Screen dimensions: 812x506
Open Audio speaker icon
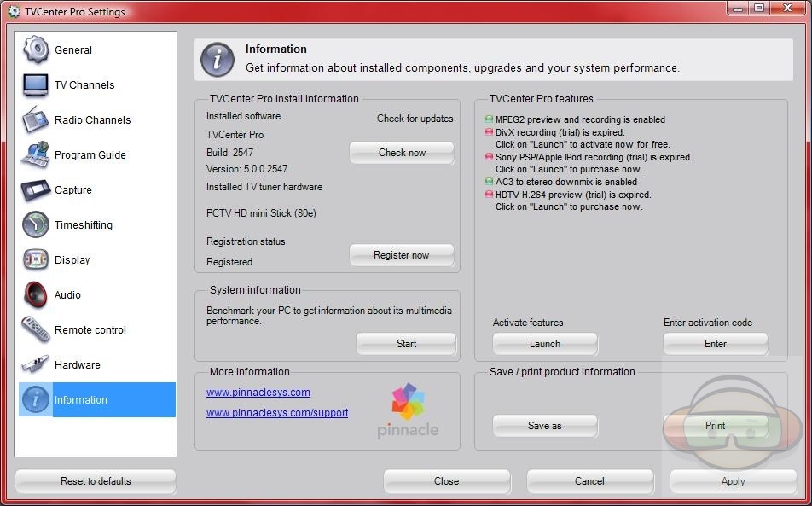(36, 294)
